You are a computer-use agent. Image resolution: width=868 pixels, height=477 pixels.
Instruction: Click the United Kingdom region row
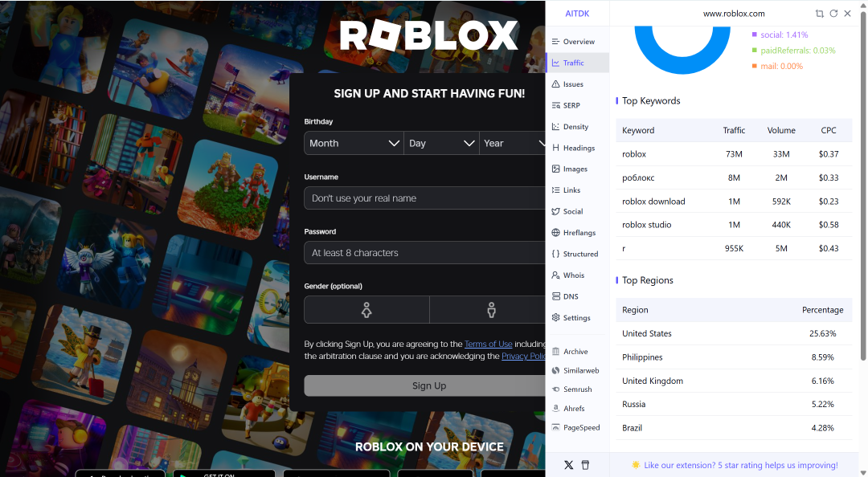pos(734,381)
